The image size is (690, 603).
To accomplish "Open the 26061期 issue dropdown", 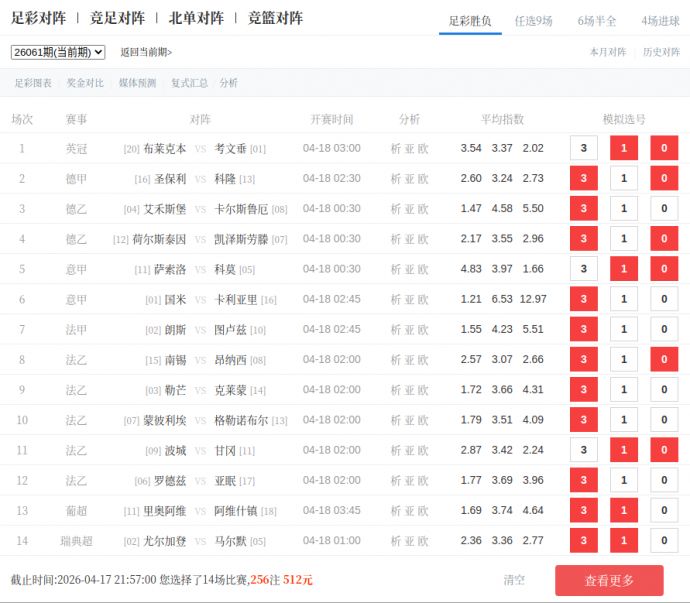I will pos(58,52).
